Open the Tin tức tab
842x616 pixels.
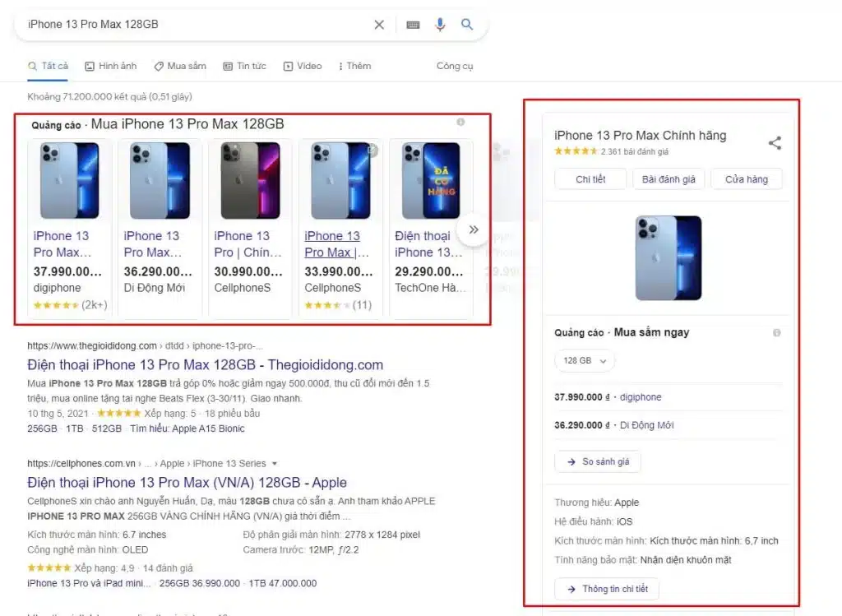click(245, 66)
